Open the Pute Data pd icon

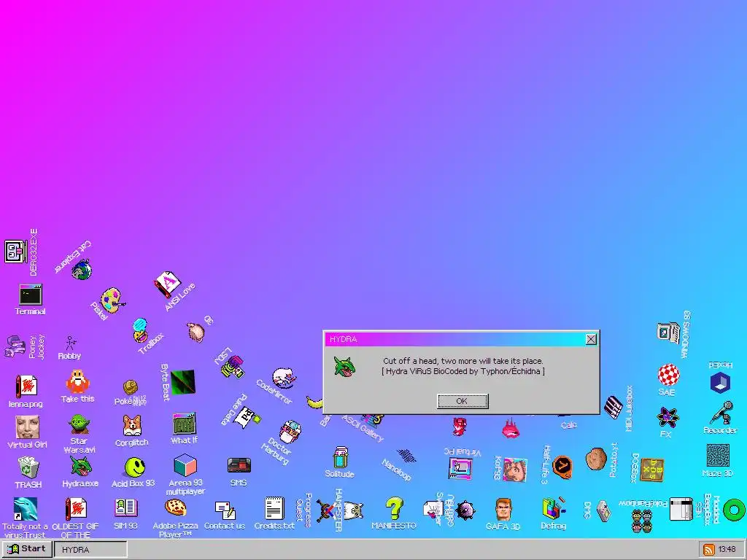click(x=249, y=418)
